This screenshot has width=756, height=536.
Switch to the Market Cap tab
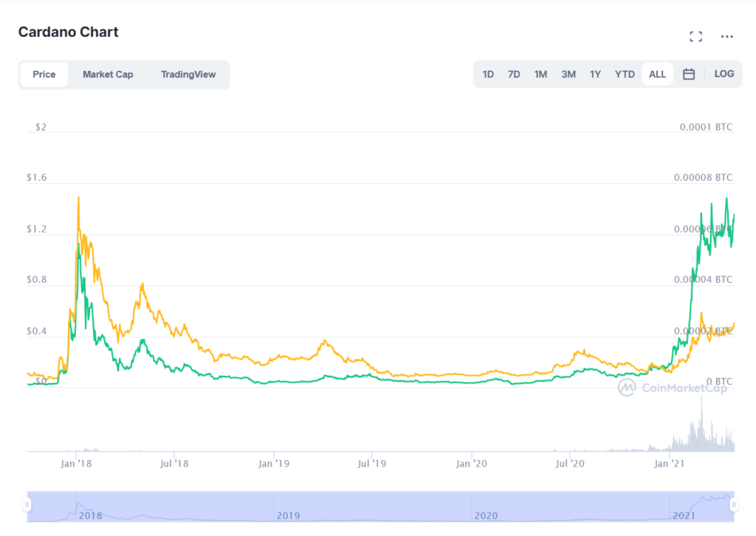pyautogui.click(x=108, y=75)
